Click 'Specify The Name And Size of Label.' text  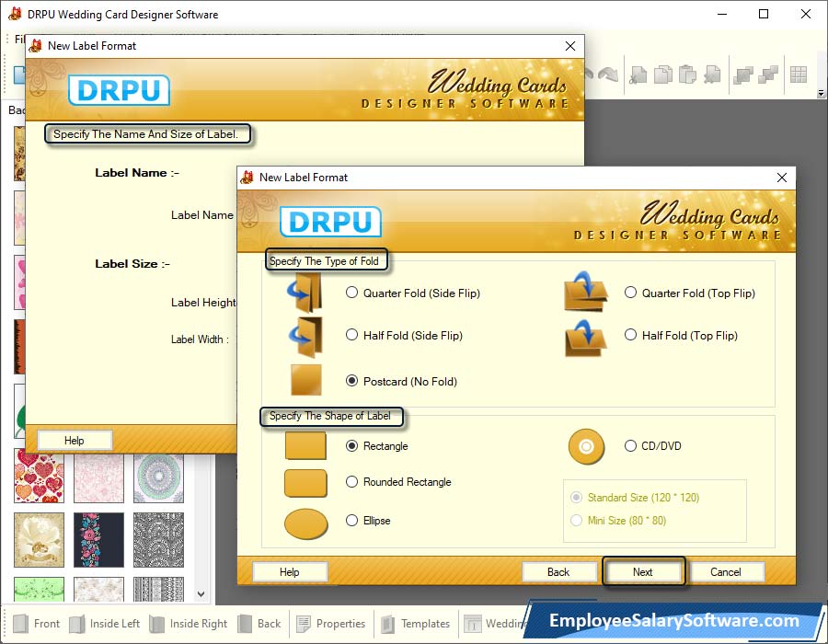(x=145, y=134)
